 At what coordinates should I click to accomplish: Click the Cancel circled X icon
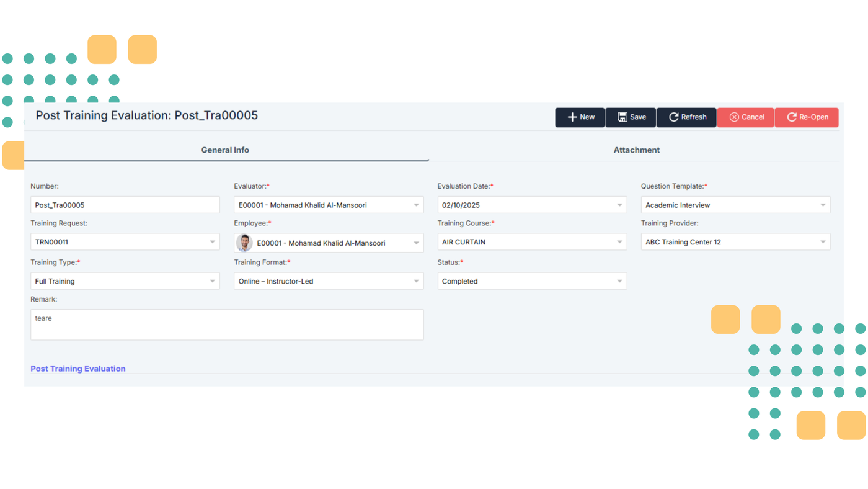(x=734, y=117)
